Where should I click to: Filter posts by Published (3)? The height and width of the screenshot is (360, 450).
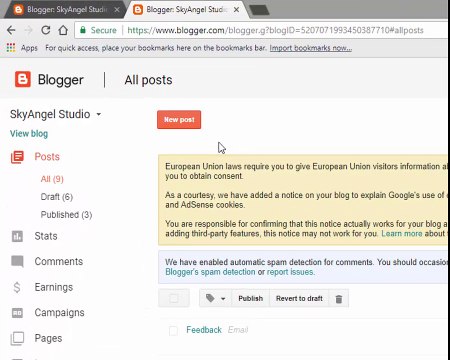point(66,214)
